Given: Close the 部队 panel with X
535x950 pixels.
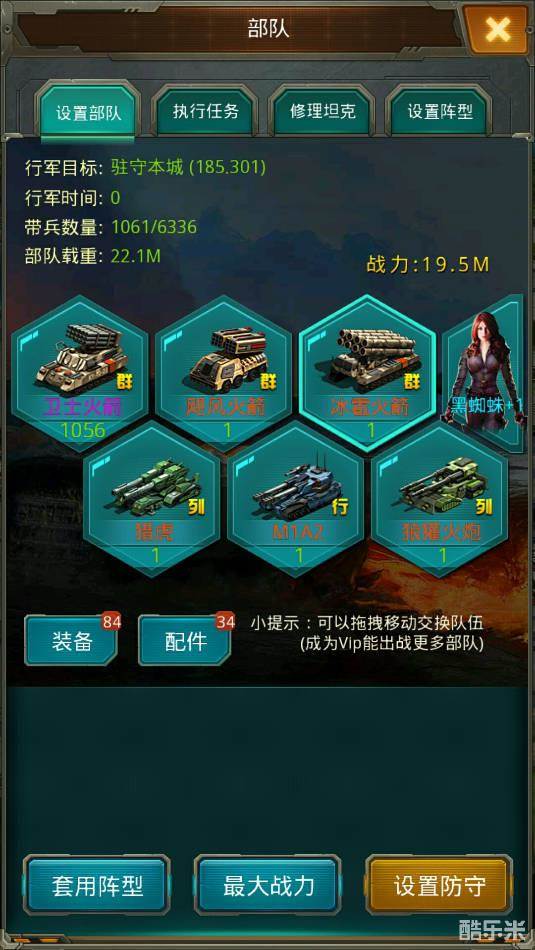Looking at the screenshot, I should (x=497, y=28).
